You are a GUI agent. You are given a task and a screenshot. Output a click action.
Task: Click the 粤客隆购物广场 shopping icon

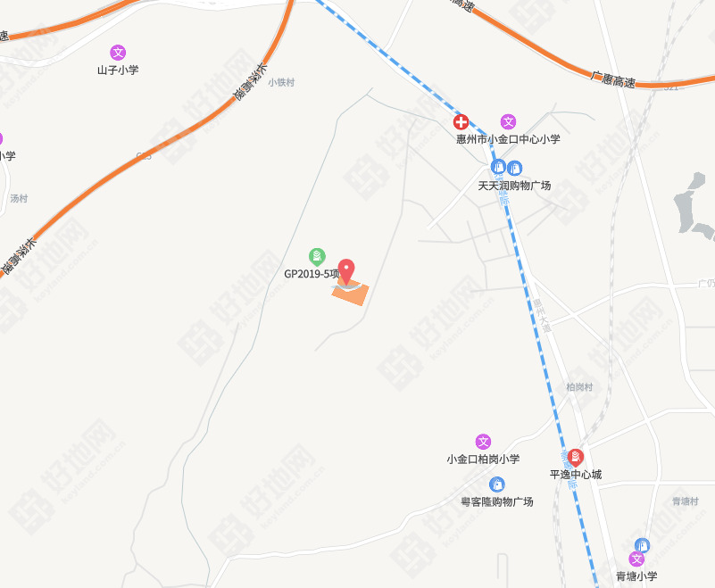point(496,484)
